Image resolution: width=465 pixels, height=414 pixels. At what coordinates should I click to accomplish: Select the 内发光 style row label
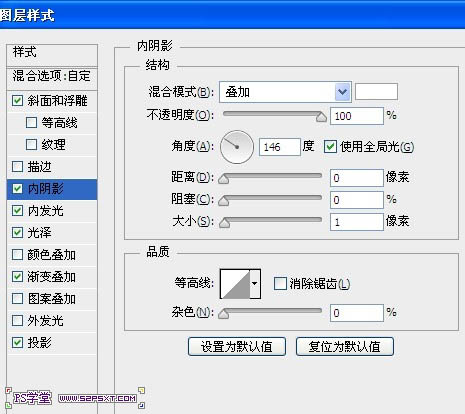click(x=46, y=211)
